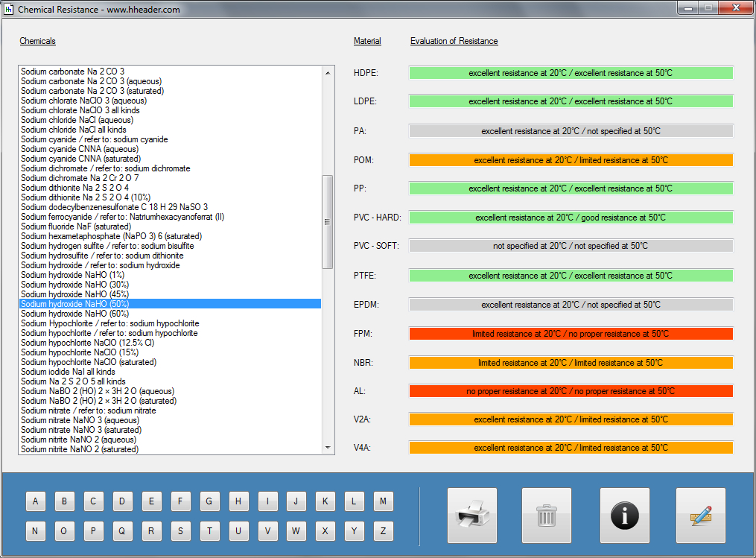Choose the letter V button
Screen dimensions: 756x558
(267, 531)
